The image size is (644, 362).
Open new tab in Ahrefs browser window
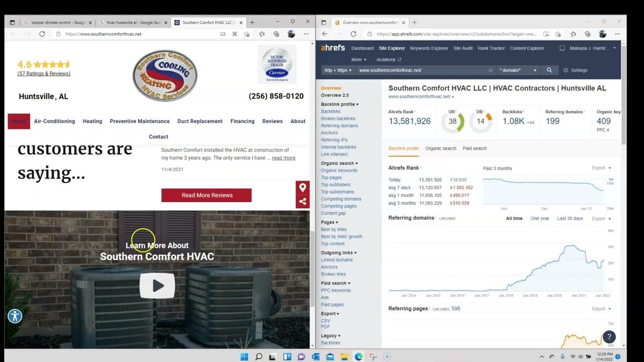[x=415, y=22]
